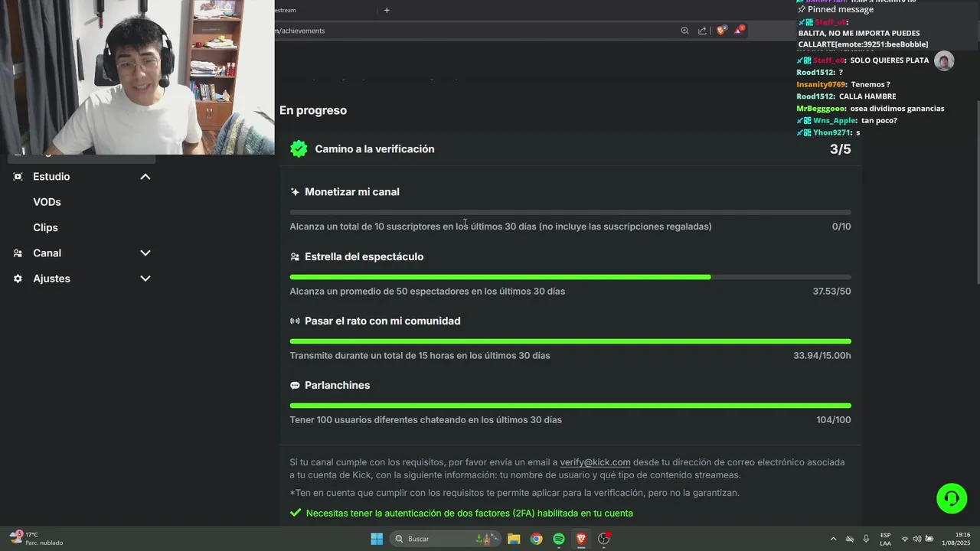Click the En progreso section heading
980x551 pixels.
pyautogui.click(x=313, y=110)
